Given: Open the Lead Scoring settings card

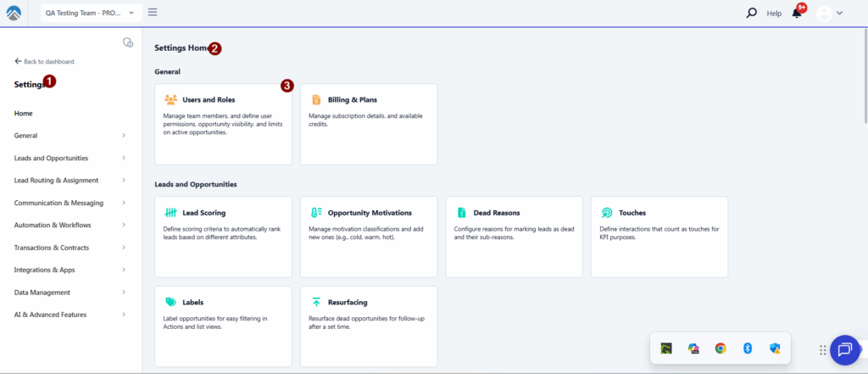Looking at the screenshot, I should click(x=223, y=236).
